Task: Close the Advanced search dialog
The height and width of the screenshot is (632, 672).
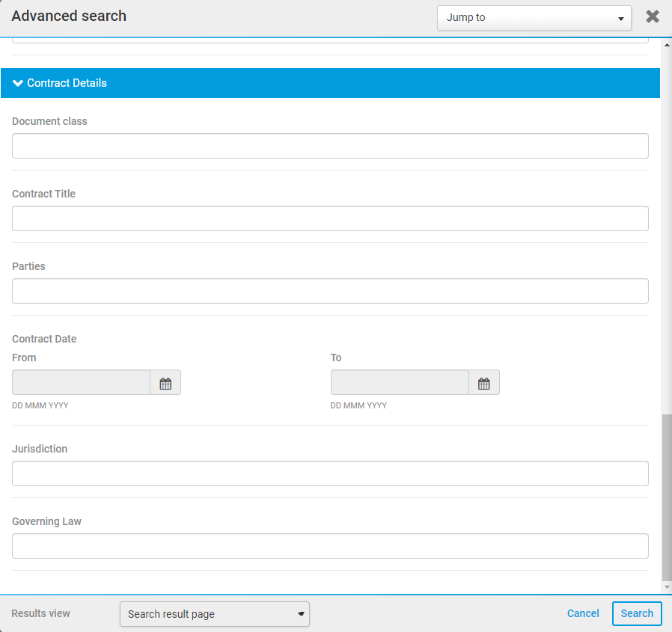Action: coord(653,16)
